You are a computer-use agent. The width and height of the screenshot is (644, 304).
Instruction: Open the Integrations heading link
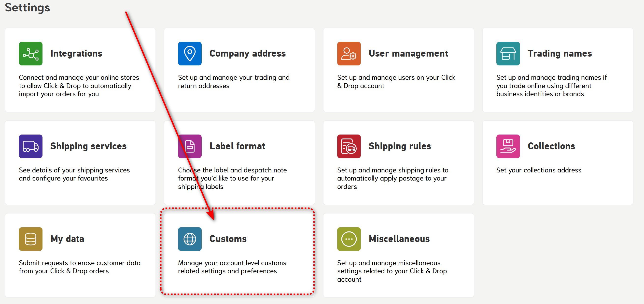(76, 54)
